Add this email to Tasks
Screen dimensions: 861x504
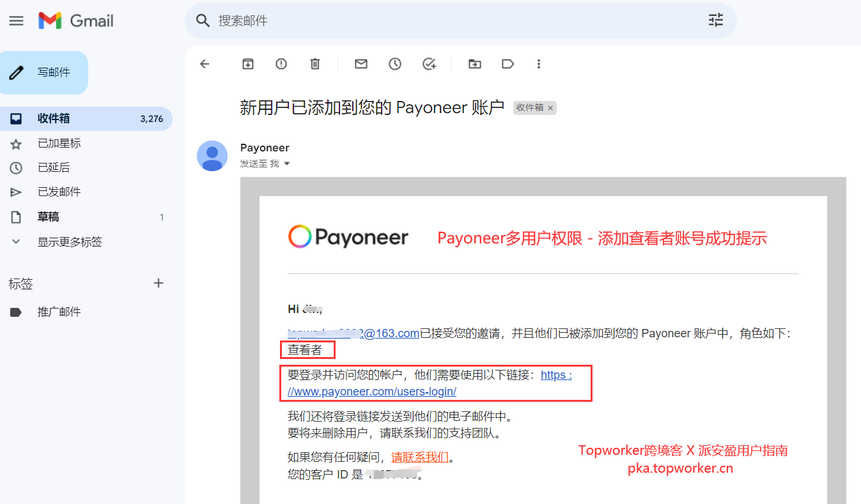click(x=430, y=64)
